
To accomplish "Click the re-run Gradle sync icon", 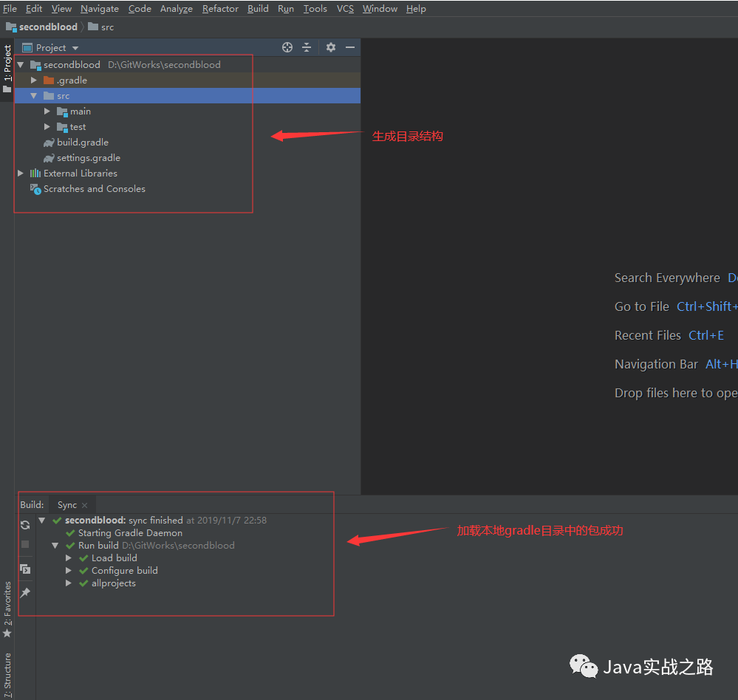I will [25, 525].
